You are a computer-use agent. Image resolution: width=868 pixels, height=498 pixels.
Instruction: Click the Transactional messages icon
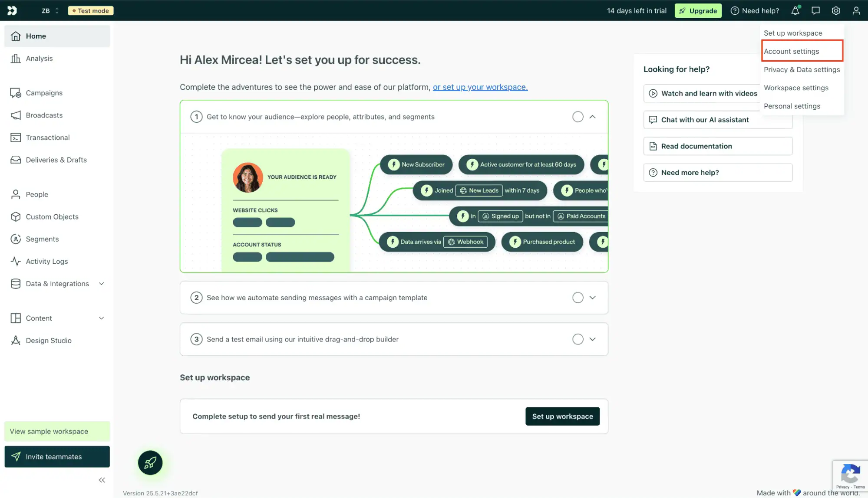16,137
